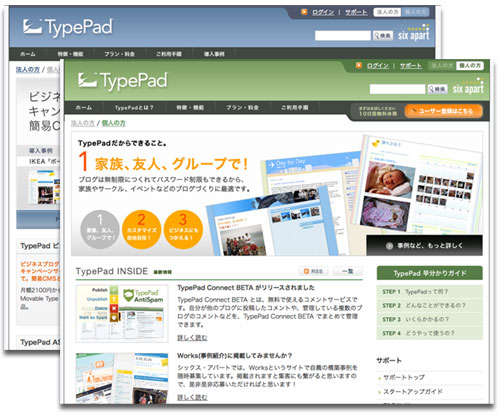
Task: Select the orange circle number 2 slide
Action: pyautogui.click(x=142, y=229)
